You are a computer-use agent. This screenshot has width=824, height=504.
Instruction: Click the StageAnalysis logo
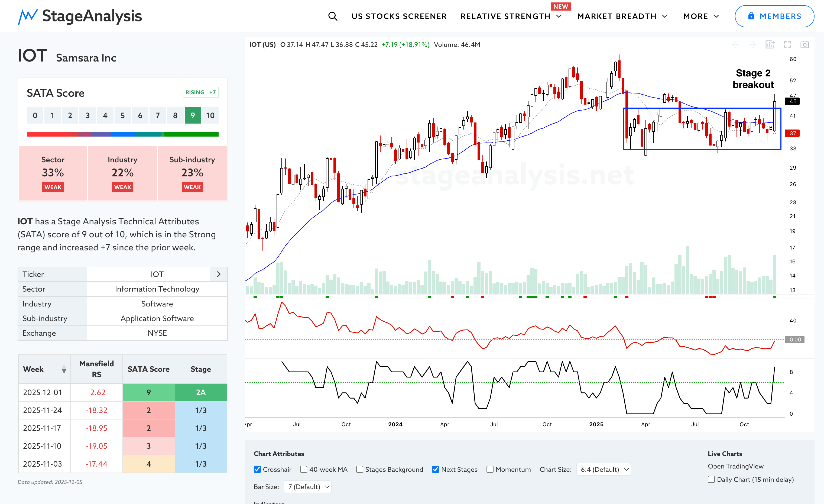coord(80,16)
